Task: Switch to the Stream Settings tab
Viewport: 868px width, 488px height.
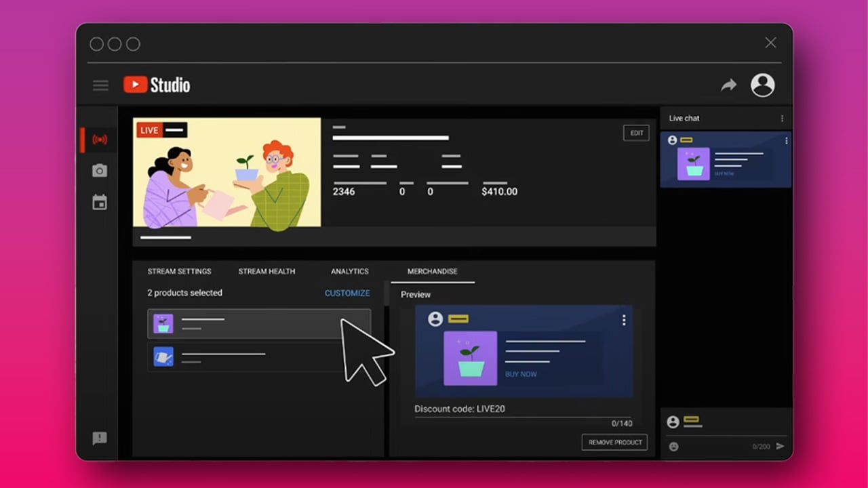Action: (179, 271)
